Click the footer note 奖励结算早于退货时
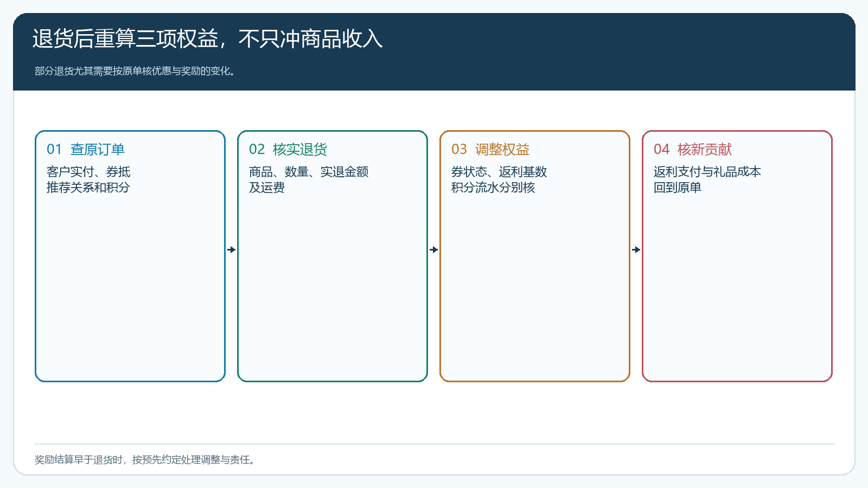 click(x=145, y=460)
